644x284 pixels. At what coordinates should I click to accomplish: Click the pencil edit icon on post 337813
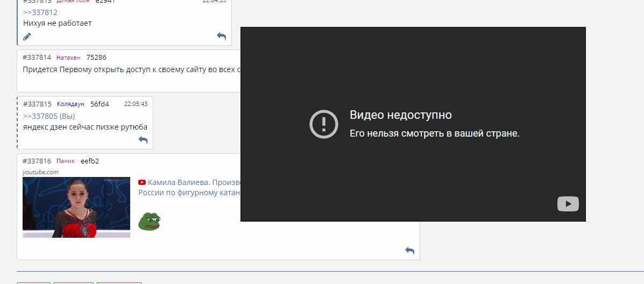(27, 37)
